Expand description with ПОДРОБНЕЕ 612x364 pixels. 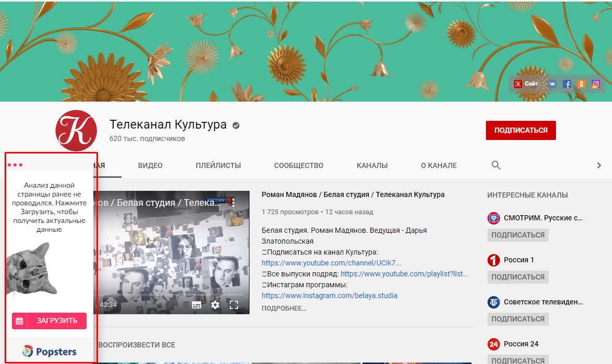(284, 309)
